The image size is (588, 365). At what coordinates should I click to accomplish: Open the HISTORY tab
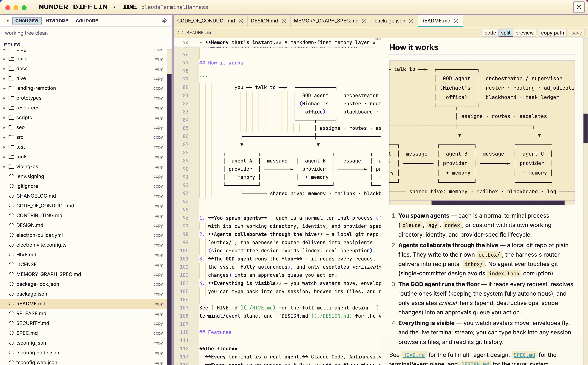(57, 21)
